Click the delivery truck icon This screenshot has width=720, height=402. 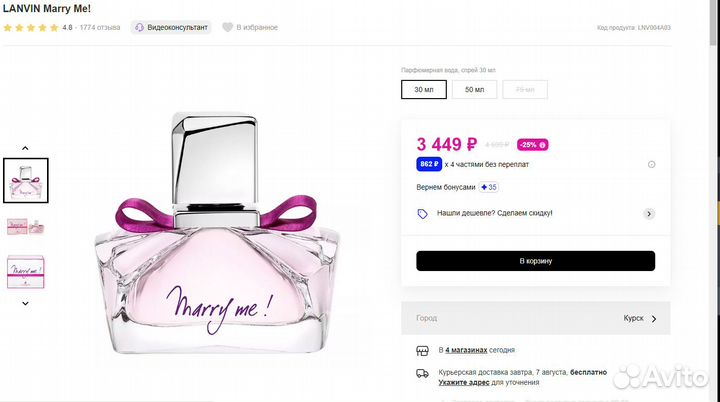[423, 373]
